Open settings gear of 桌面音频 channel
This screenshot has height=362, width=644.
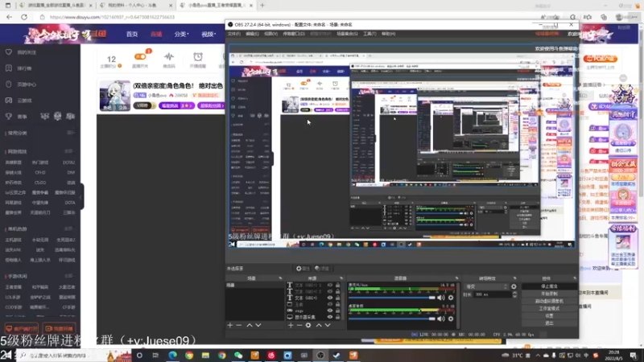[451, 319]
